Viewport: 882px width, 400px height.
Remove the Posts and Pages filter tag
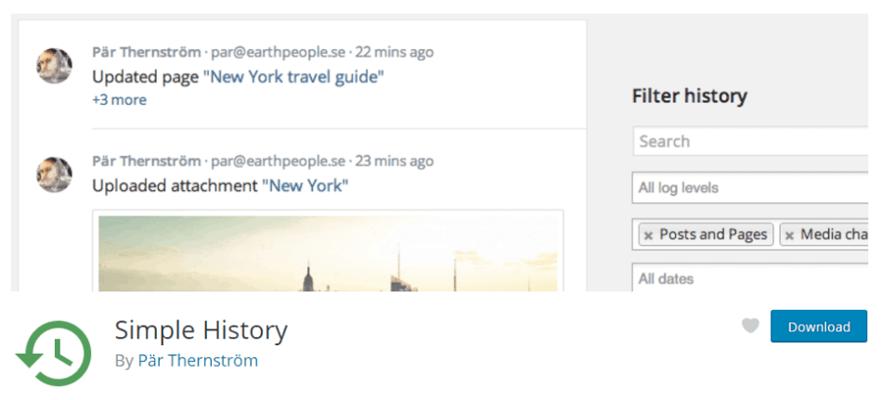coord(648,235)
